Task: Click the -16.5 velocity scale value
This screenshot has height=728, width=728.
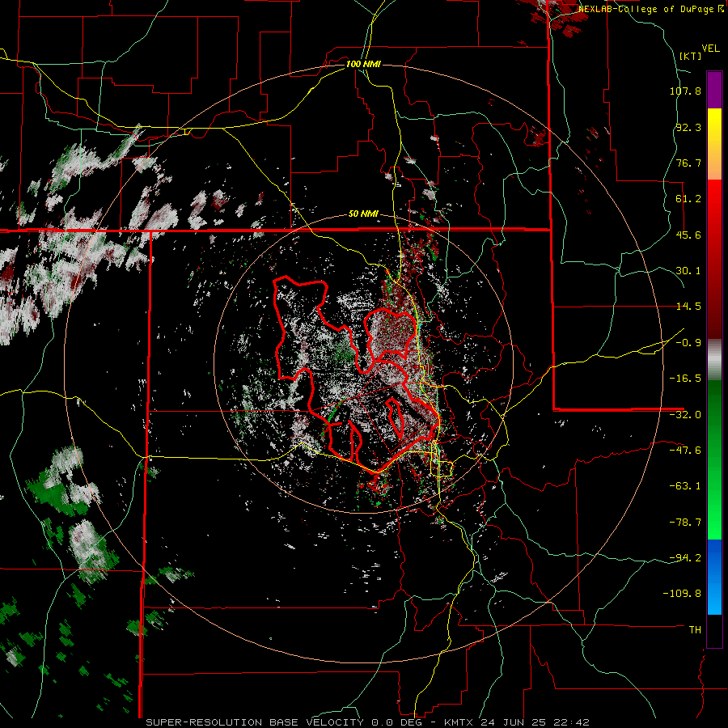Action: coord(685,379)
